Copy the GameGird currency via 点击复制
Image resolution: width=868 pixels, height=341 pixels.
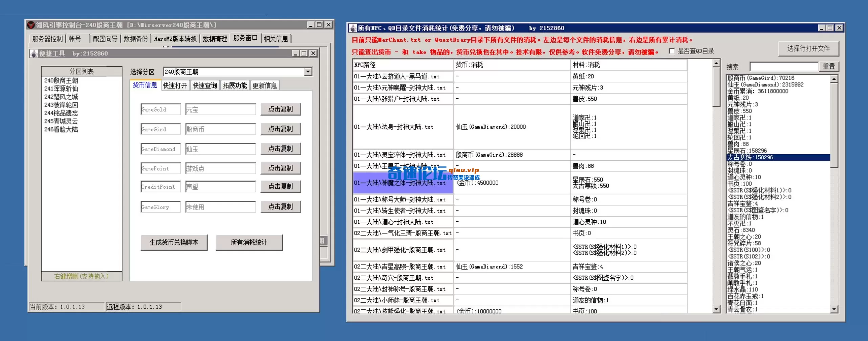pyautogui.click(x=281, y=129)
